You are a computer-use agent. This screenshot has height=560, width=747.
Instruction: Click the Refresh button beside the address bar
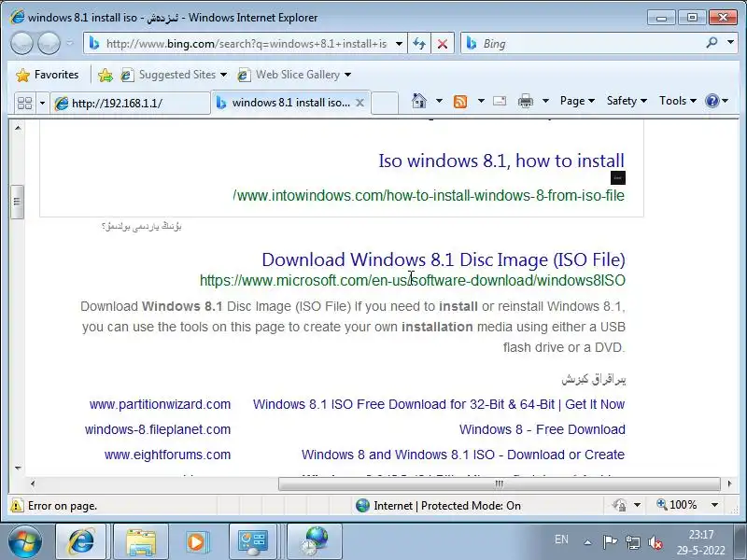(419, 44)
